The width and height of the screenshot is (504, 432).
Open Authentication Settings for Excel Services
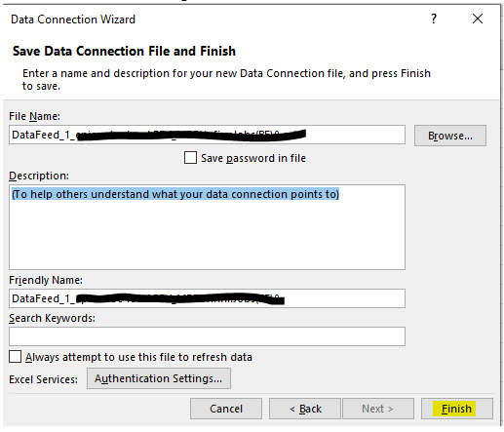point(159,378)
